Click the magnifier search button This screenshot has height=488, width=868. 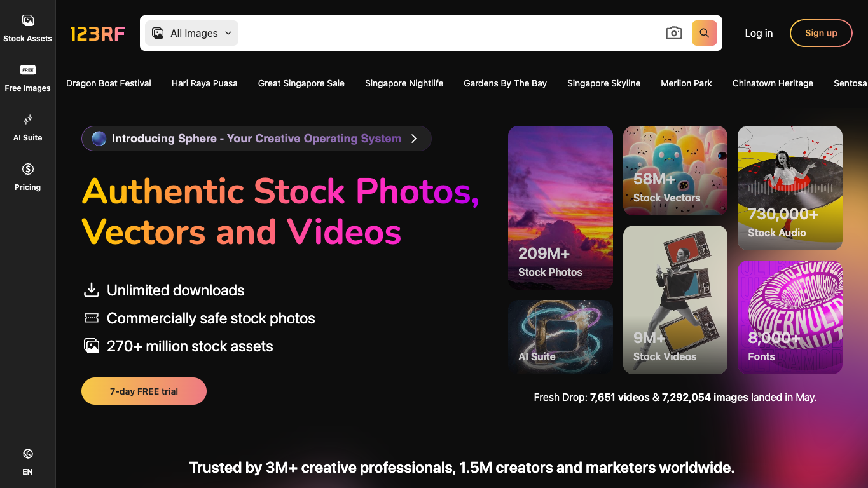(x=705, y=33)
